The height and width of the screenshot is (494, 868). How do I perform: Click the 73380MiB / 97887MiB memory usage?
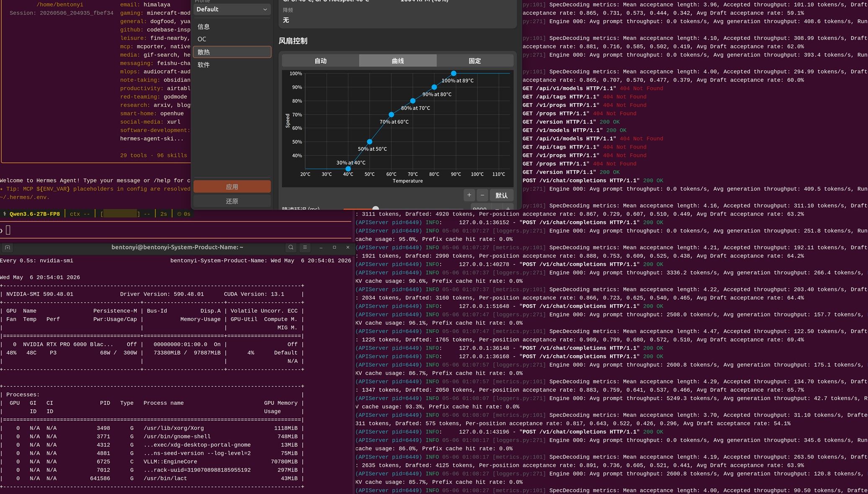click(x=187, y=353)
